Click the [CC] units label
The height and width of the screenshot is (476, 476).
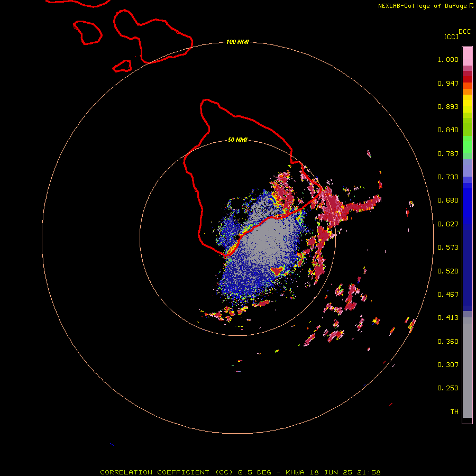(x=451, y=36)
